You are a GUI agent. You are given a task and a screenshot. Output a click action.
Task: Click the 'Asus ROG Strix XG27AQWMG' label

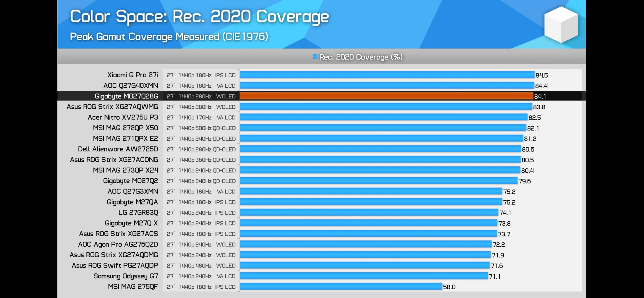coord(112,107)
